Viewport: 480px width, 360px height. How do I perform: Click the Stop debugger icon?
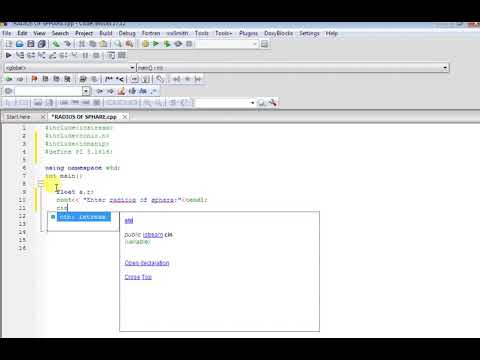96,55
